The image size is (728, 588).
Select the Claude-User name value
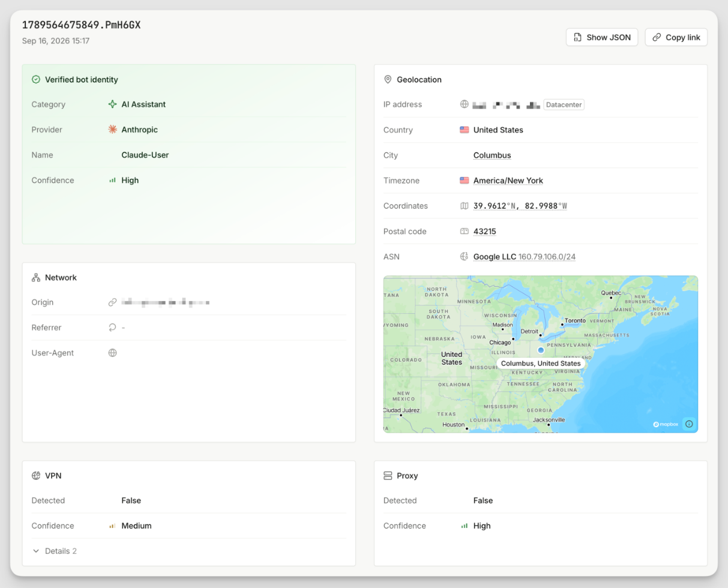tap(145, 155)
